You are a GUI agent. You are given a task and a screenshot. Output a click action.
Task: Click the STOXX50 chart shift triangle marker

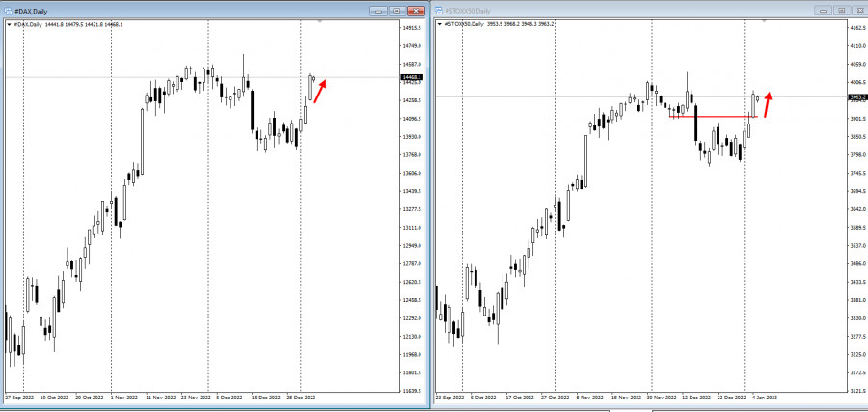765,21
